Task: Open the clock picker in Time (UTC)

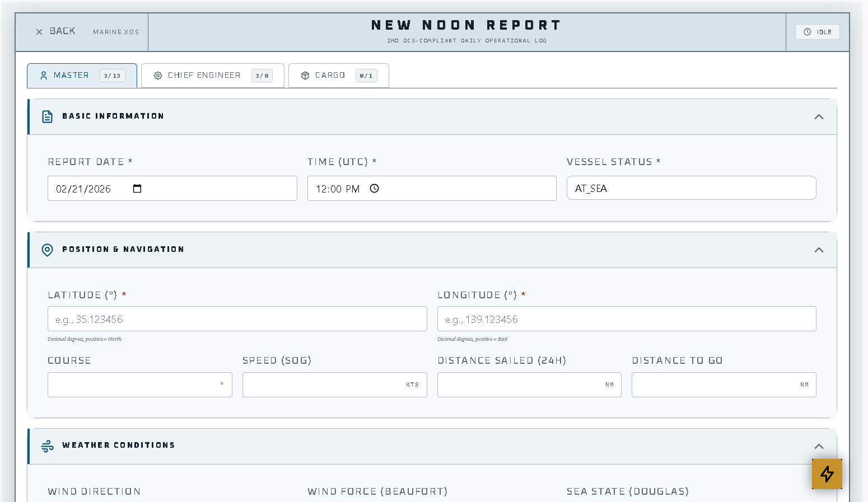Action: [375, 189]
